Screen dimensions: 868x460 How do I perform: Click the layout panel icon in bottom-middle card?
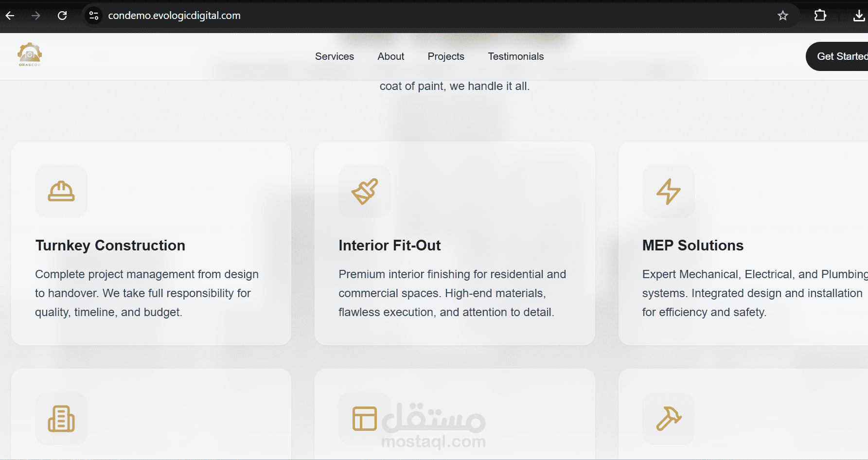coord(365,419)
